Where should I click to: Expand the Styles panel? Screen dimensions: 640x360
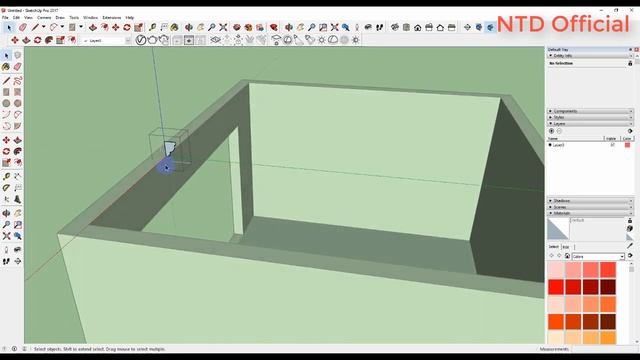pyautogui.click(x=590, y=117)
